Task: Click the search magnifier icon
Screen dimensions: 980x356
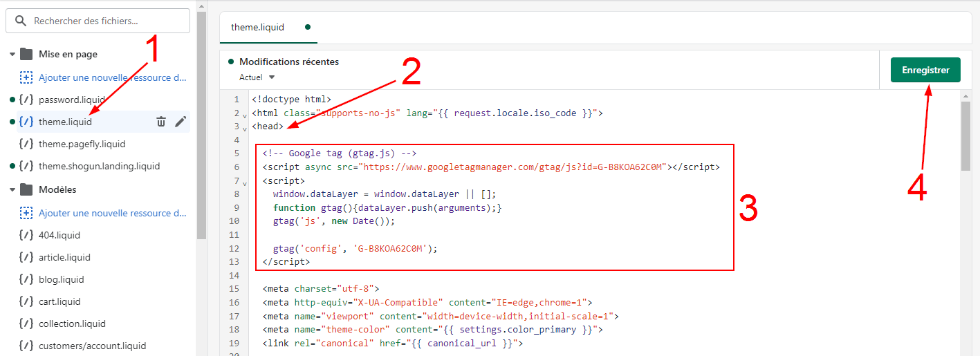Action: 21,21
